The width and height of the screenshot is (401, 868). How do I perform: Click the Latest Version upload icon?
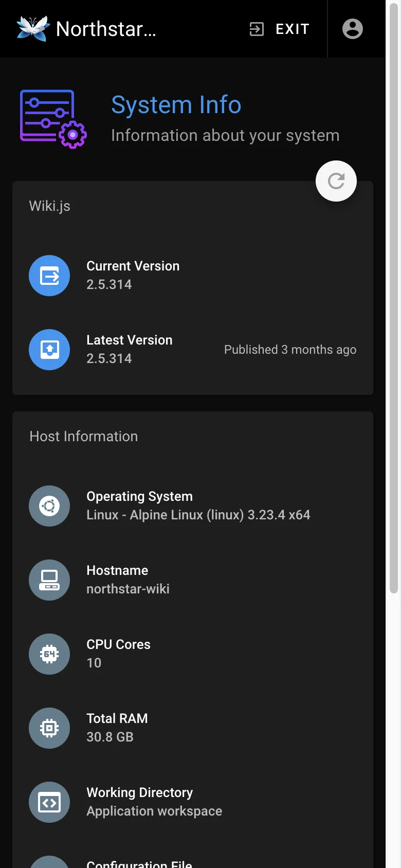[49, 350]
